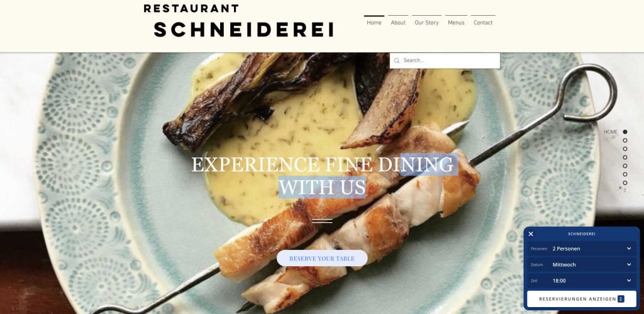Click the reservation count badge icon

point(621,299)
